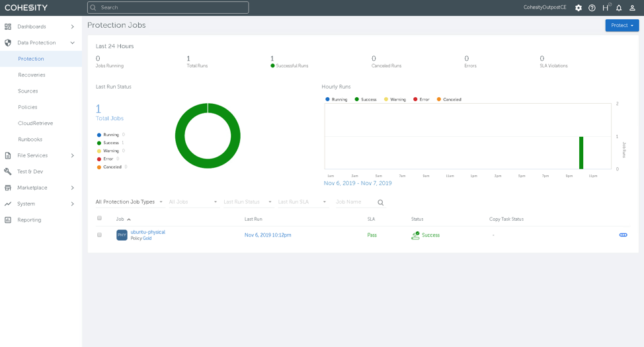
Task: Expand the Protect button dropdown
Action: coord(622,25)
